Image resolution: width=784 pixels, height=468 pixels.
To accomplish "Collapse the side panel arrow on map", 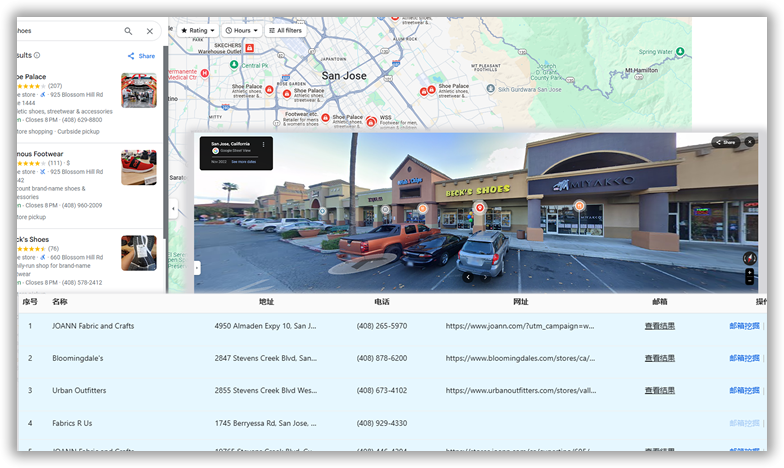I will 174,209.
